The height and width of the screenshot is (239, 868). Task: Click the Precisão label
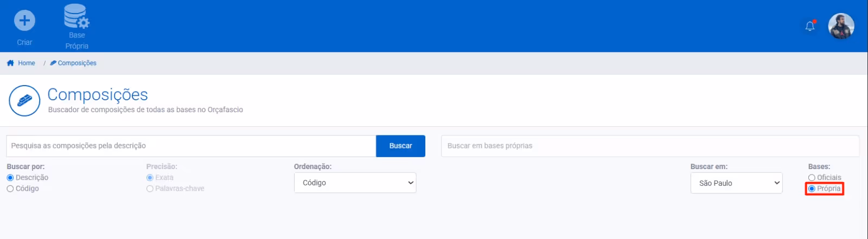[162, 166]
